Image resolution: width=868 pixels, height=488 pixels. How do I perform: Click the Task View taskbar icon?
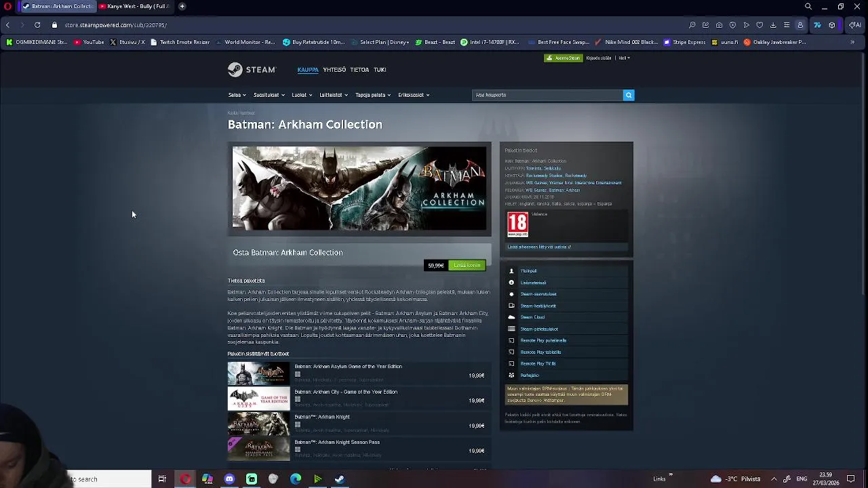(162, 479)
